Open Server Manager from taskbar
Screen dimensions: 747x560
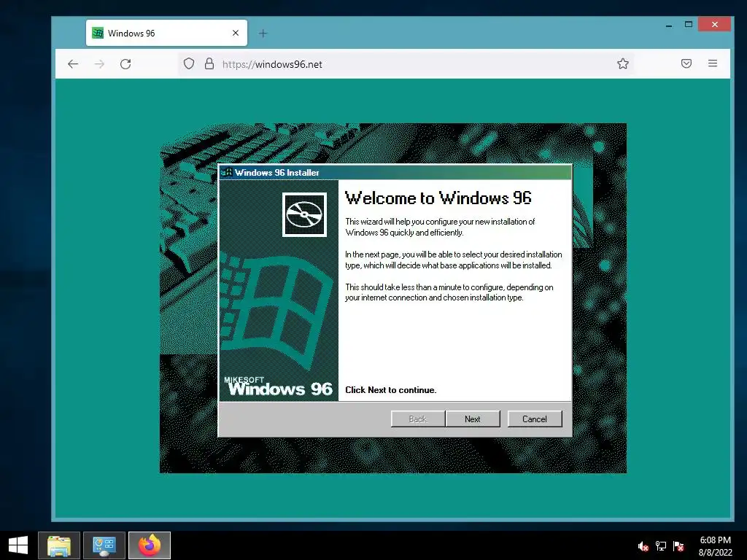104,545
